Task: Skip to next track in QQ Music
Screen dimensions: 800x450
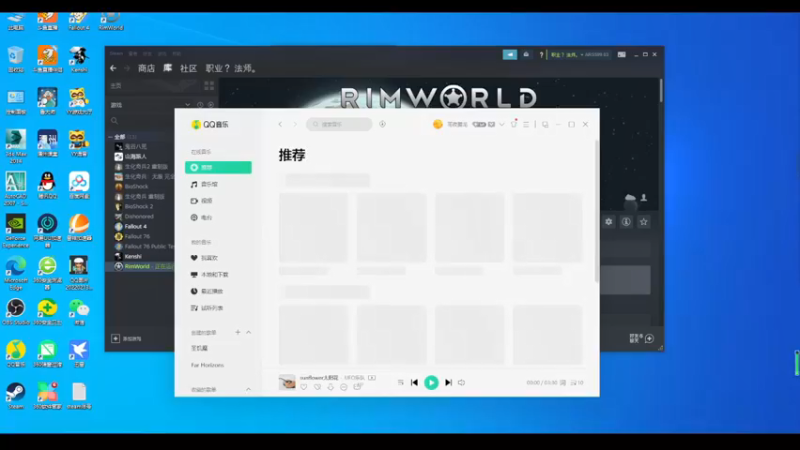Action: pos(448,382)
